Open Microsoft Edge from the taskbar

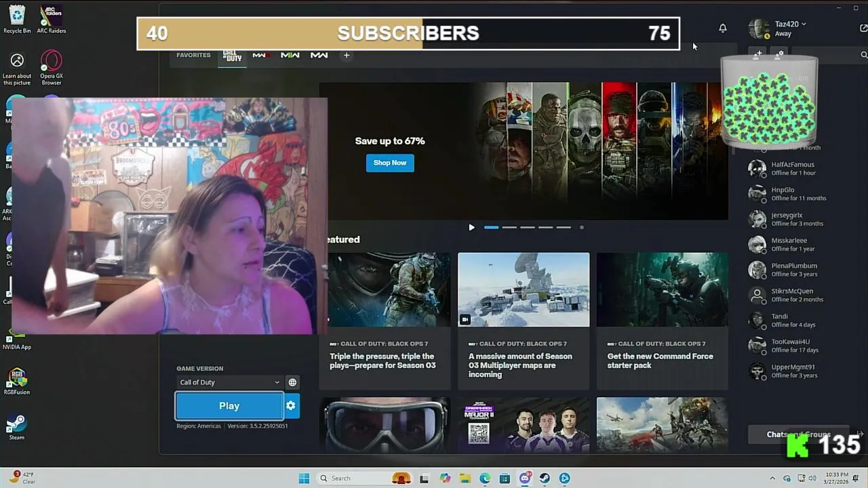[485, 479]
